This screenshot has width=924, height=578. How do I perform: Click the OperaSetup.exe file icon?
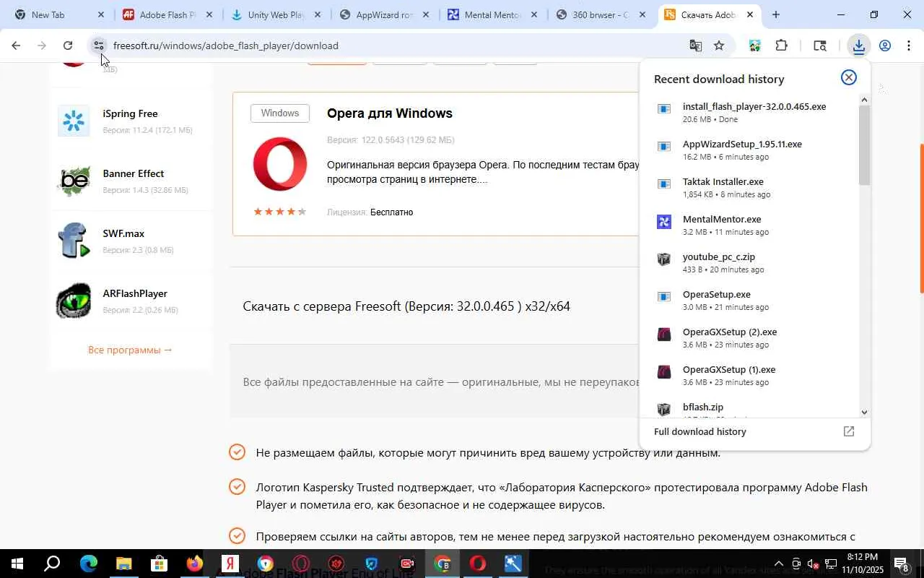tap(664, 297)
